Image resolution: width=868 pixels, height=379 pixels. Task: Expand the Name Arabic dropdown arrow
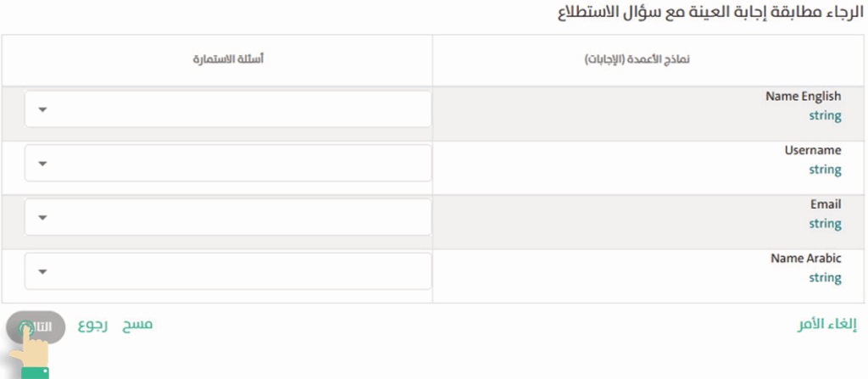point(42,271)
